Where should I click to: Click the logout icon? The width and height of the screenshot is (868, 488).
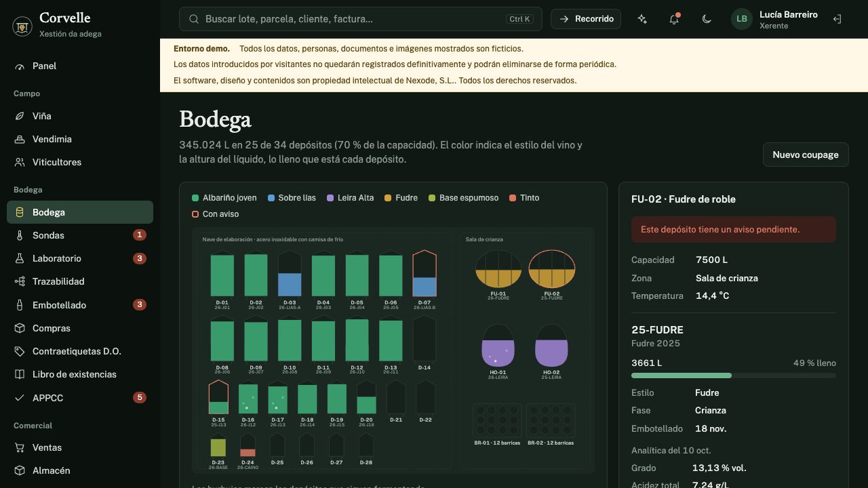(x=837, y=19)
